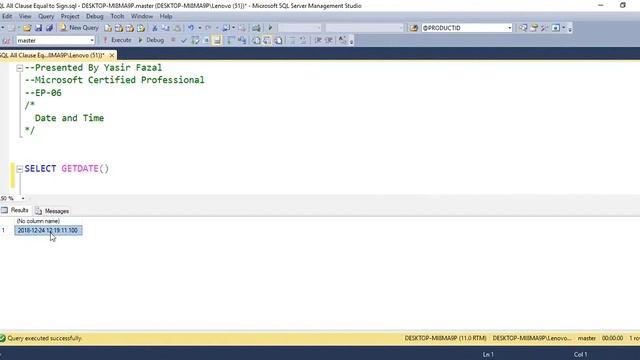Collapse the comment block outline toggle
Image resolution: width=640 pixels, height=360 pixels.
20,68
